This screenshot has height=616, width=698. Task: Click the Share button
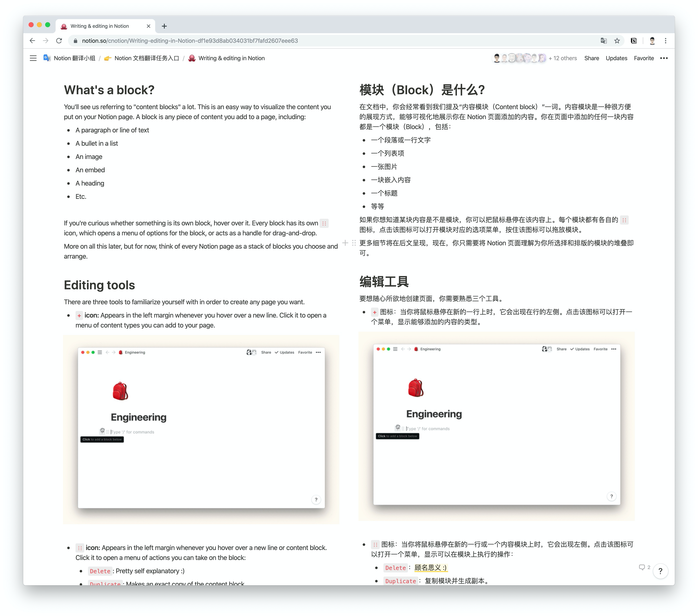pos(592,58)
